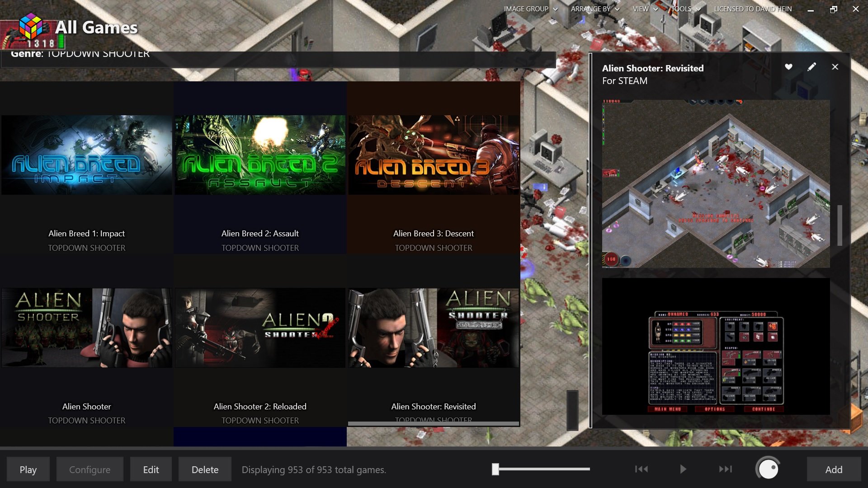868x488 pixels.
Task: Close the Alien Shooter: Revisited details panel
Action: pyautogui.click(x=835, y=67)
